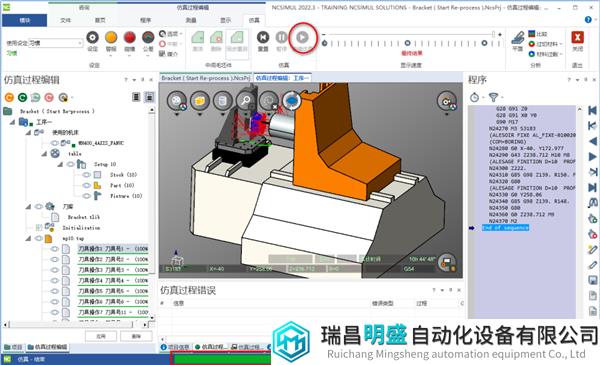Toggle visibility eye for MN400_4AXIS_FANUC machine
Screen dimensions: 600x365
(55, 143)
